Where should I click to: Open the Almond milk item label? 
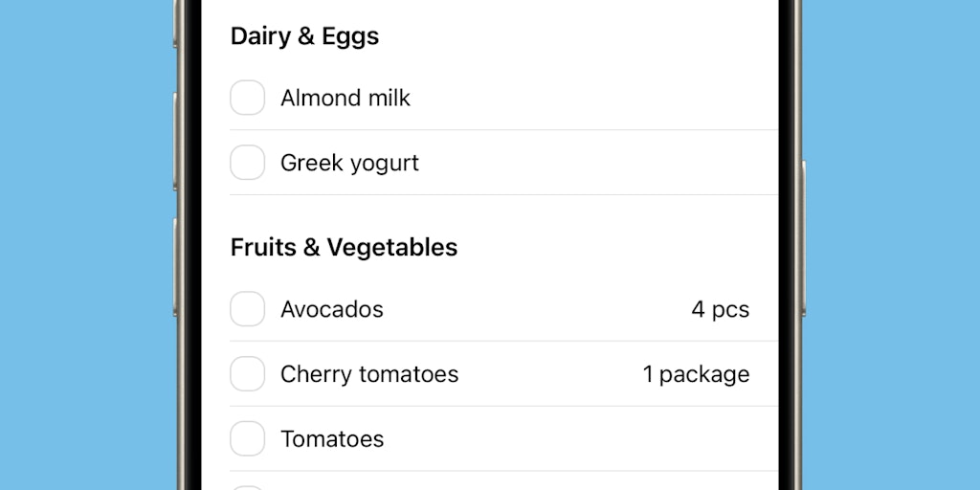345,98
